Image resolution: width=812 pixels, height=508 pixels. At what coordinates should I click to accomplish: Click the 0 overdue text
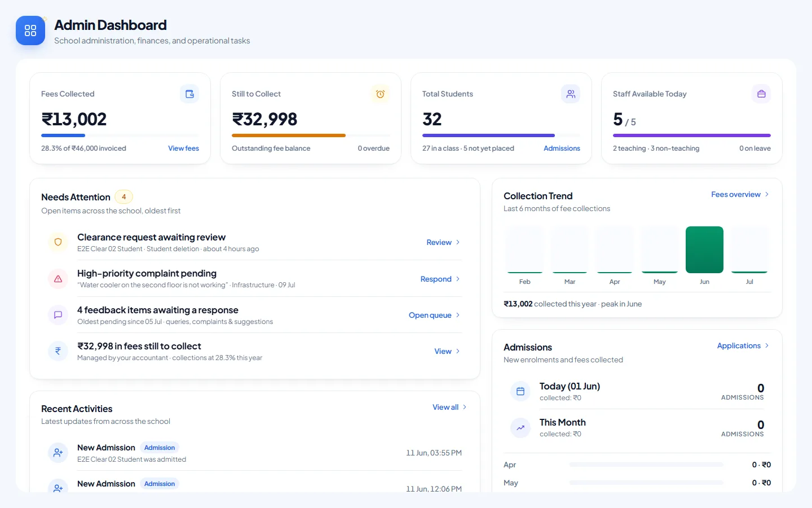pyautogui.click(x=374, y=148)
